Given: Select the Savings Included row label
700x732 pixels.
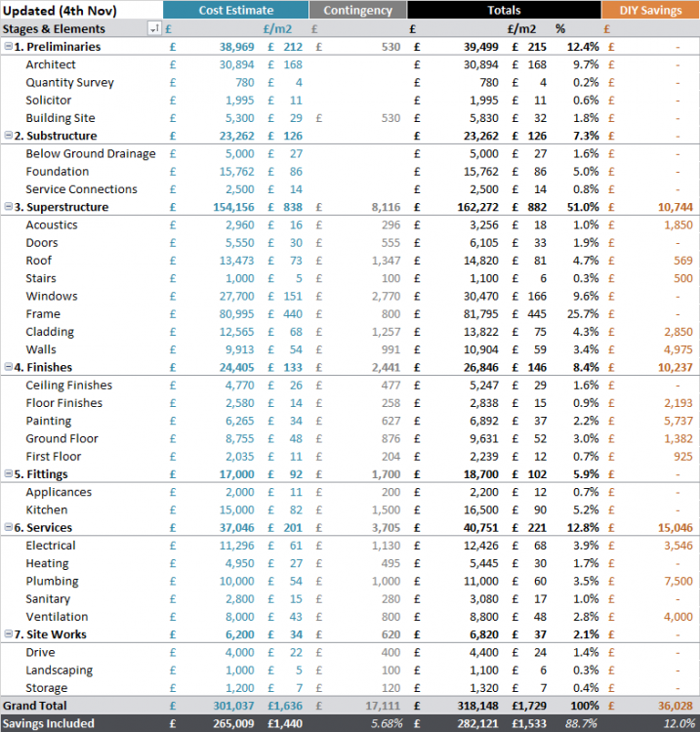Looking at the screenshot, I should pos(48,723).
